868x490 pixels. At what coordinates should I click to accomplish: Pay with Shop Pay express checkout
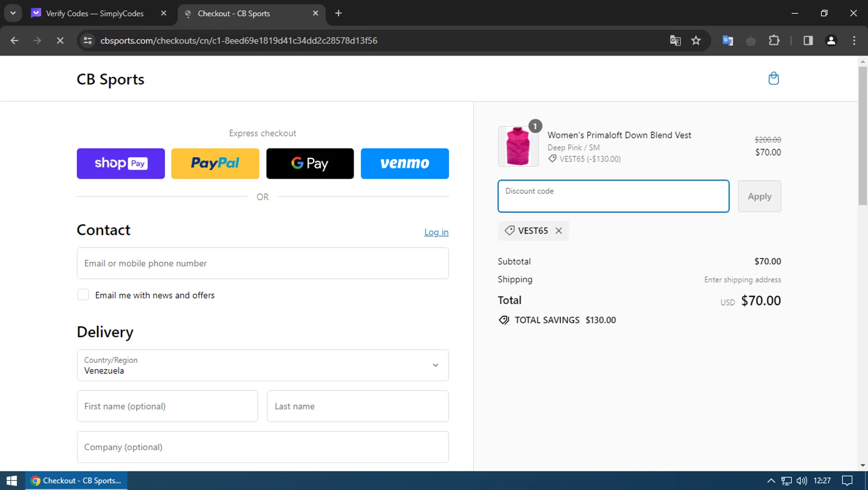click(x=121, y=163)
